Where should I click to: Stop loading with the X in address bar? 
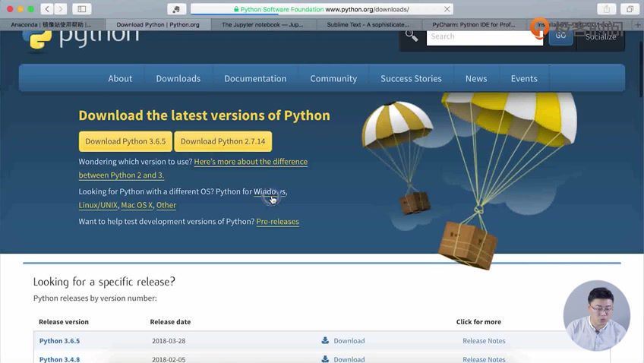tap(447, 8)
